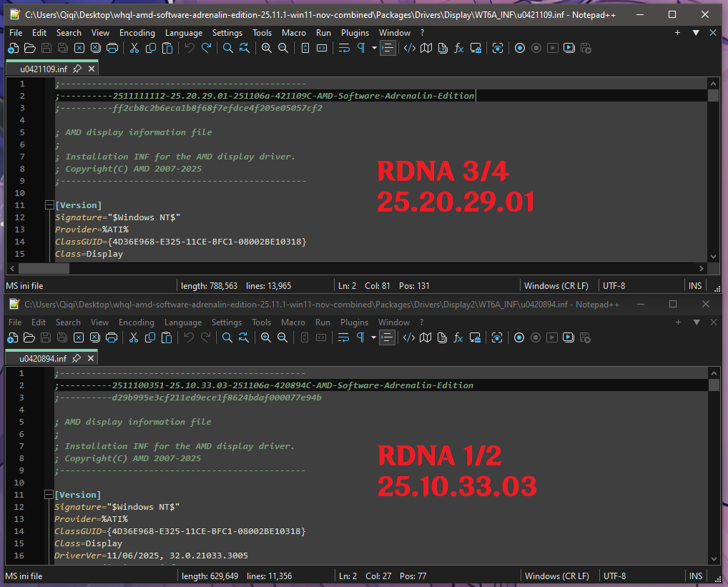
Task: Click Synchronize horizontal scrolling icon in u0421109.inf window
Action: pos(322,48)
